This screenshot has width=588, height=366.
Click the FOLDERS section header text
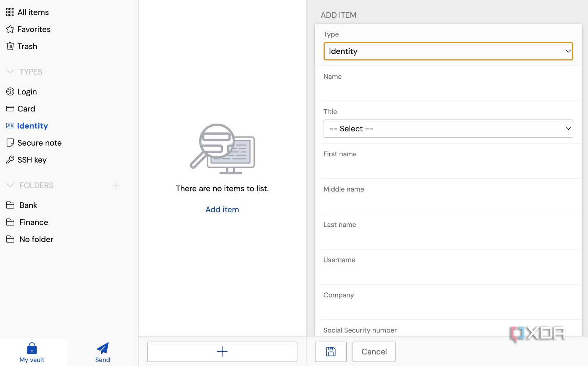click(x=36, y=185)
